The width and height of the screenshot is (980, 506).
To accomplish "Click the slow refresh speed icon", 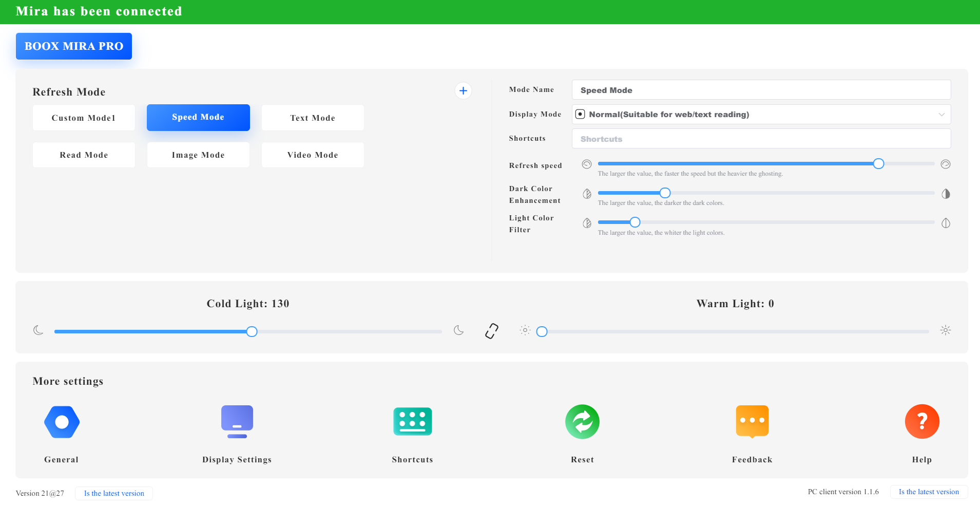I will [587, 164].
